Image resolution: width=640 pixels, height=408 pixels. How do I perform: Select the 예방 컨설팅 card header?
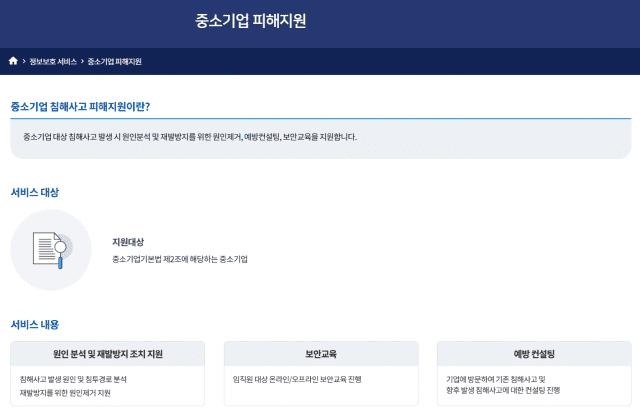(x=534, y=354)
